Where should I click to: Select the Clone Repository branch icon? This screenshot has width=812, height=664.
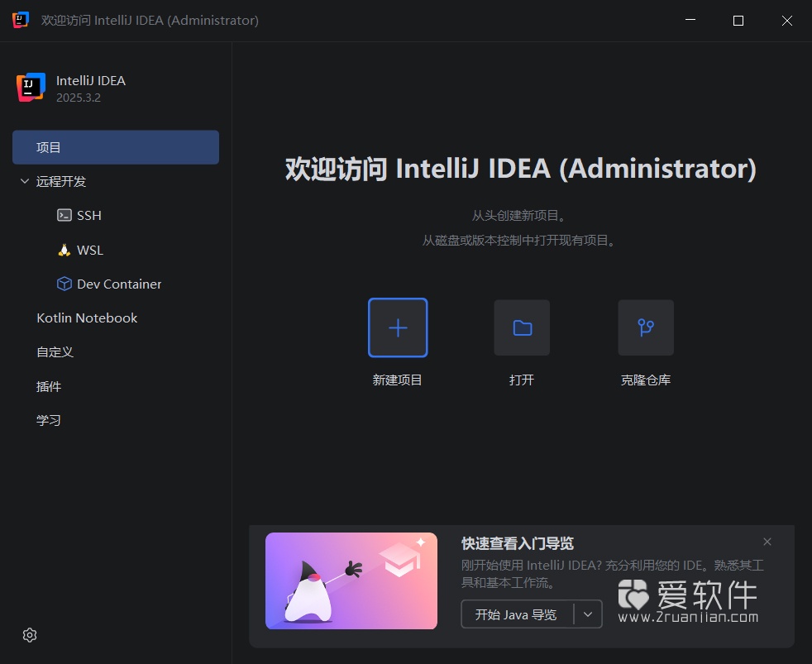coord(646,327)
